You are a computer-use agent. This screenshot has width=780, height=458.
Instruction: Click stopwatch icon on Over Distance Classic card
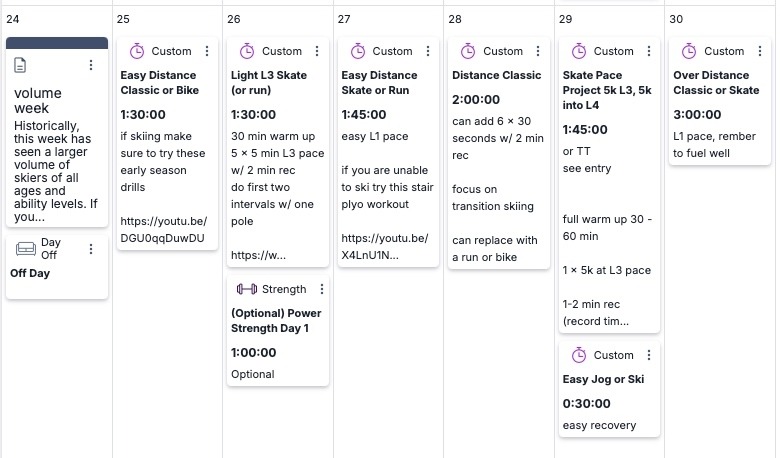click(x=689, y=51)
